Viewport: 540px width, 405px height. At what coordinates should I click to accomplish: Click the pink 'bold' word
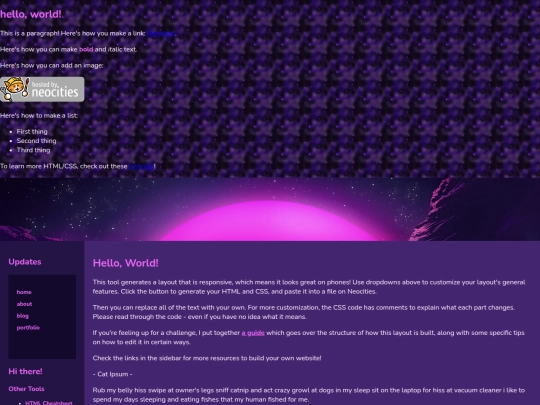tap(86, 49)
